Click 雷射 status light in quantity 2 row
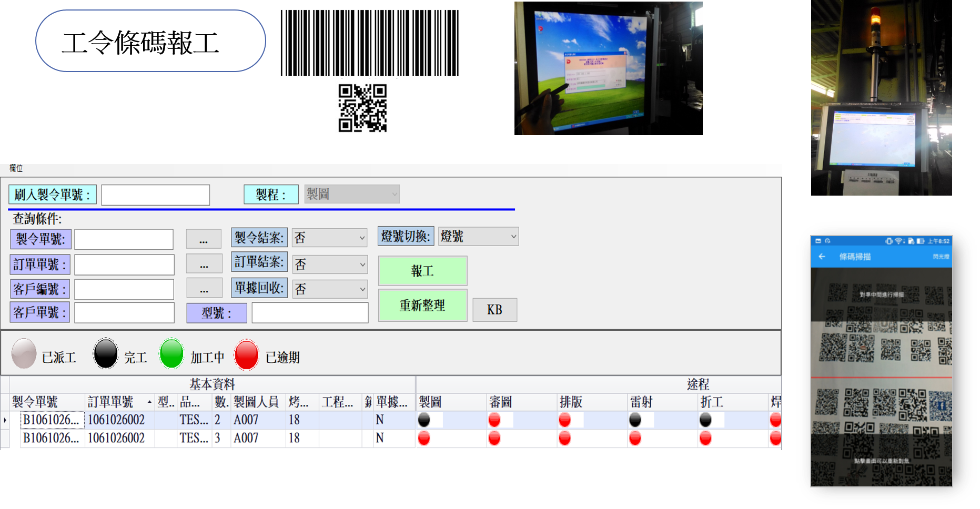 (x=635, y=420)
